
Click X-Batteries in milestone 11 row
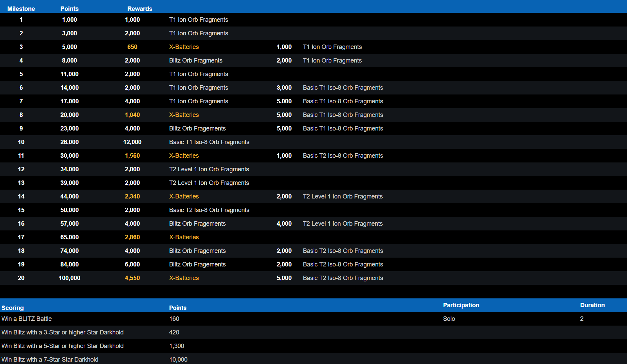click(x=184, y=156)
